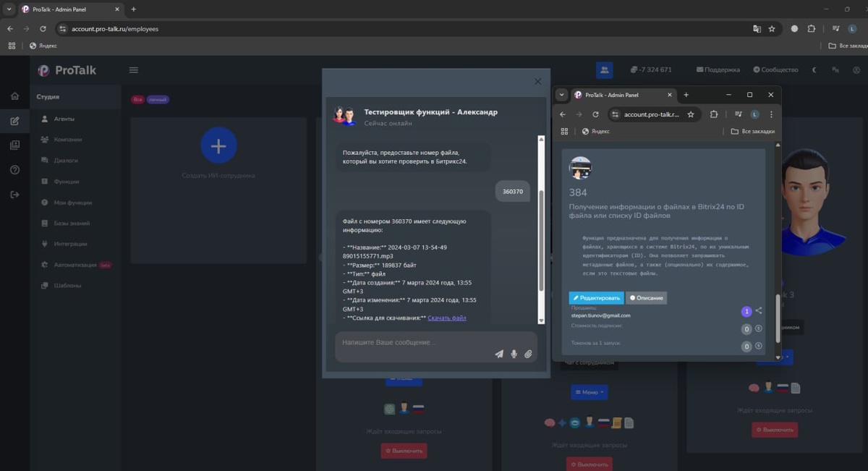The width and height of the screenshot is (868, 471).
Task: Click the blue employees icon button in header
Action: [604, 70]
